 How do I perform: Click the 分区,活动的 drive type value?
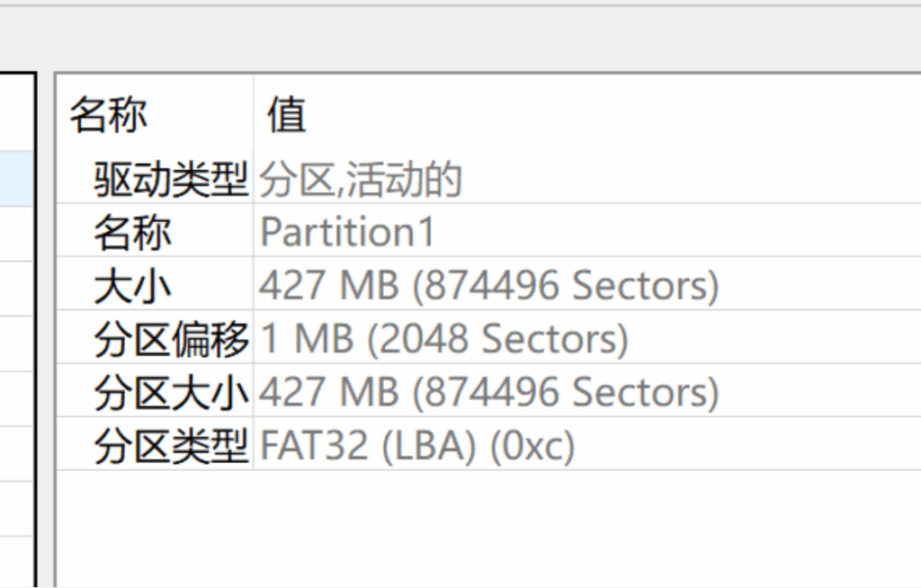360,179
